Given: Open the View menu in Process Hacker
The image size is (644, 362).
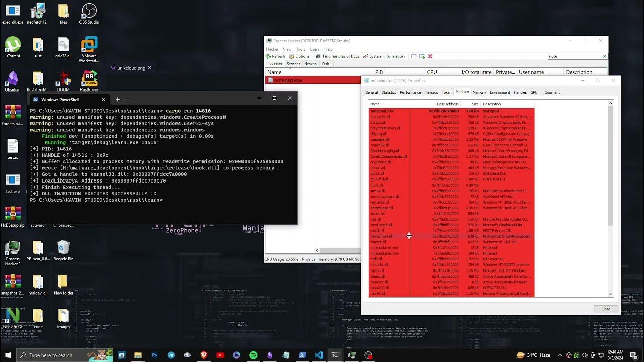Looking at the screenshot, I should click(x=287, y=49).
